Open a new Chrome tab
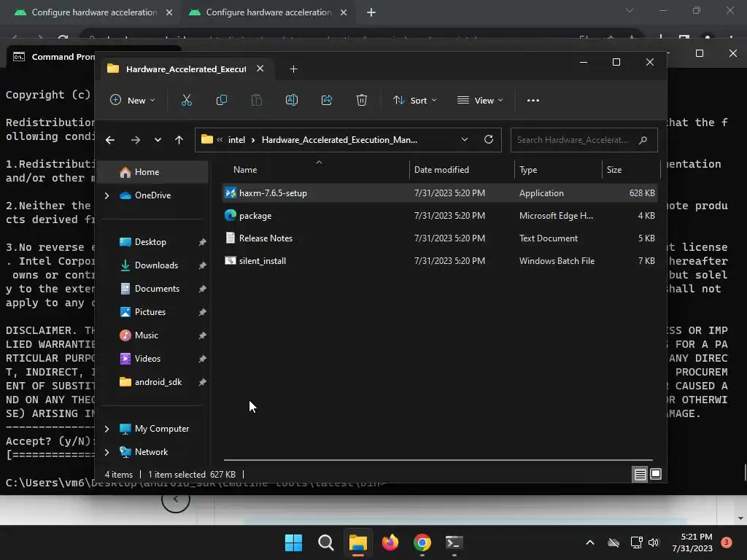747x560 pixels. 371,12
